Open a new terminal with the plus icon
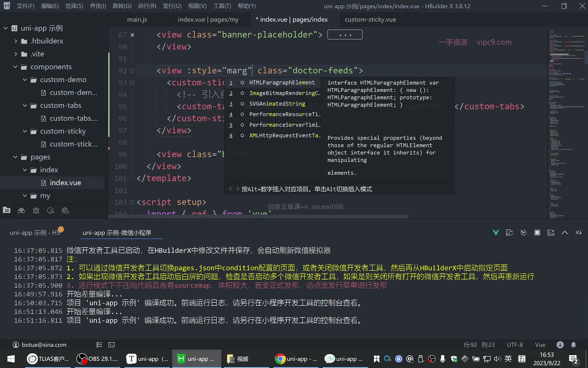This screenshot has height=368, width=588. click(x=551, y=233)
